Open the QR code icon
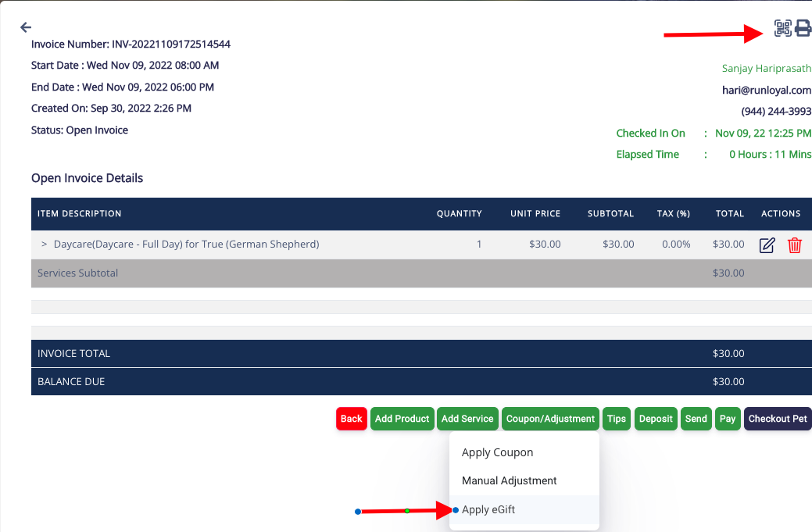This screenshot has width=812, height=532. [x=782, y=28]
